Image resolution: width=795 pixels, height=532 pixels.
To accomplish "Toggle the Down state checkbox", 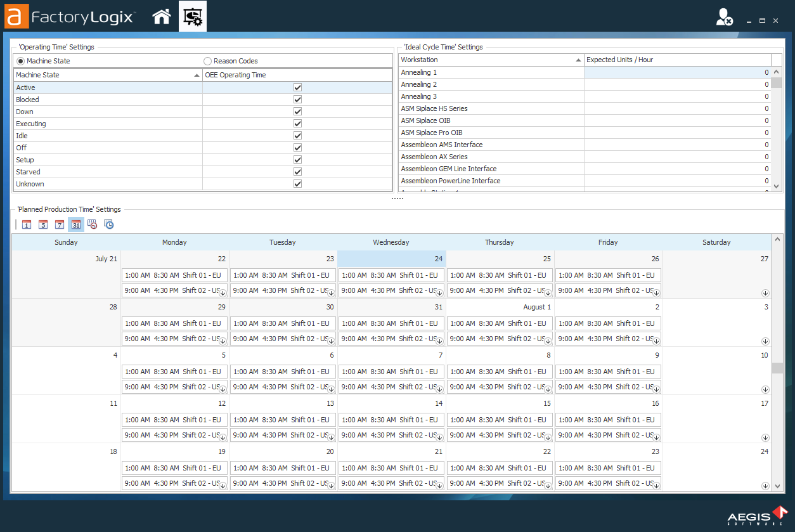I will pyautogui.click(x=297, y=112).
